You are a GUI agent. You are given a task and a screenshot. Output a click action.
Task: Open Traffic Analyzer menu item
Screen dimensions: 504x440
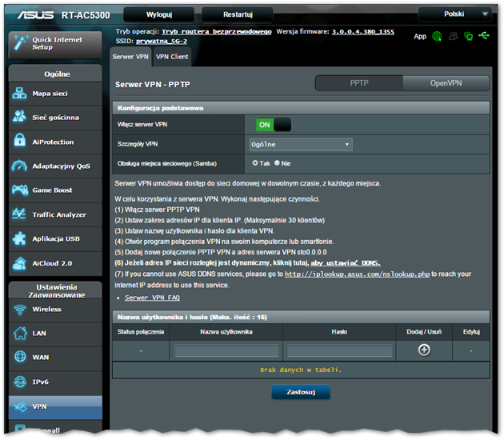[56, 214]
